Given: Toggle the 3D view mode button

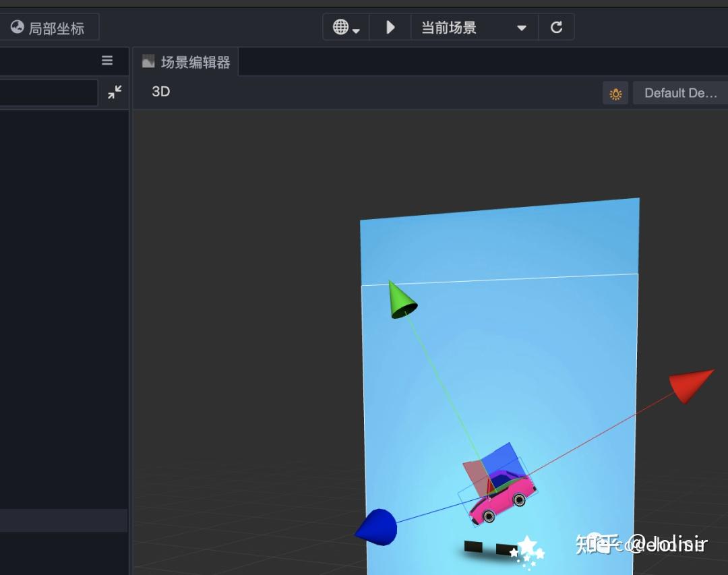Looking at the screenshot, I should (x=160, y=92).
